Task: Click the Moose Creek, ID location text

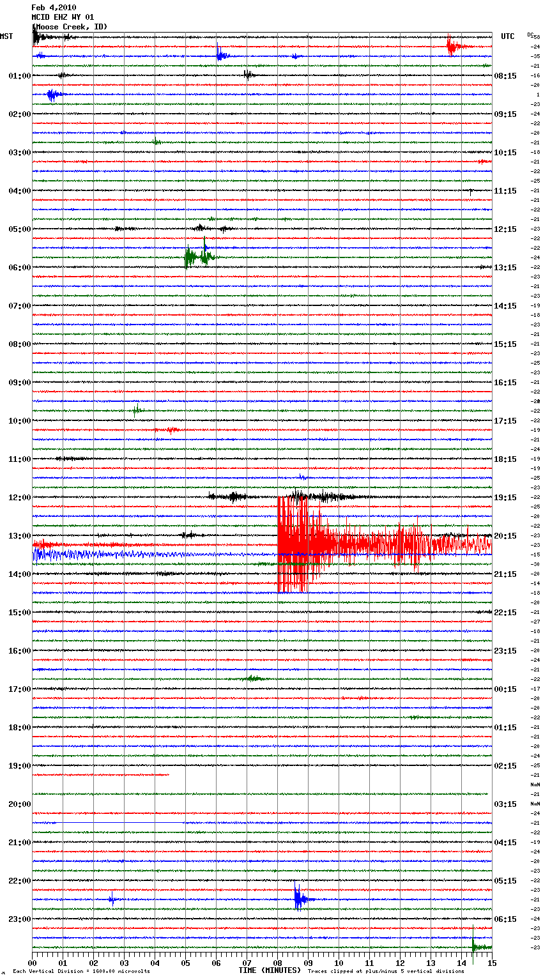Action: coord(70,27)
